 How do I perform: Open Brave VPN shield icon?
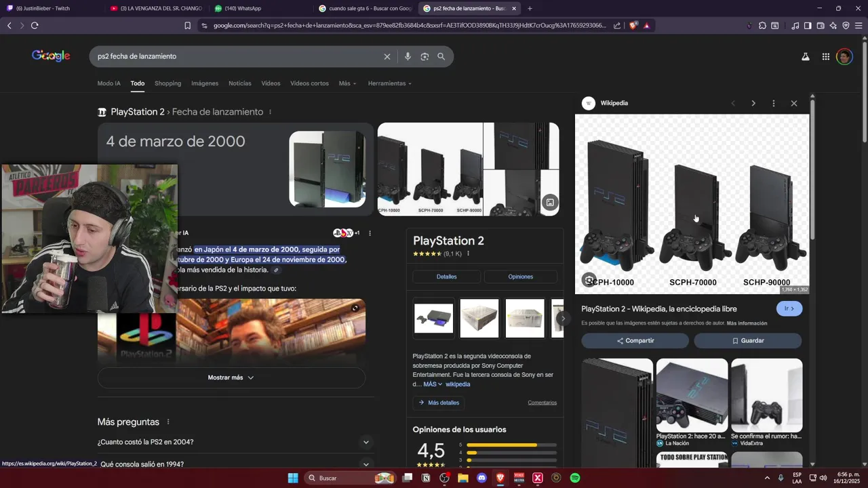point(846,26)
